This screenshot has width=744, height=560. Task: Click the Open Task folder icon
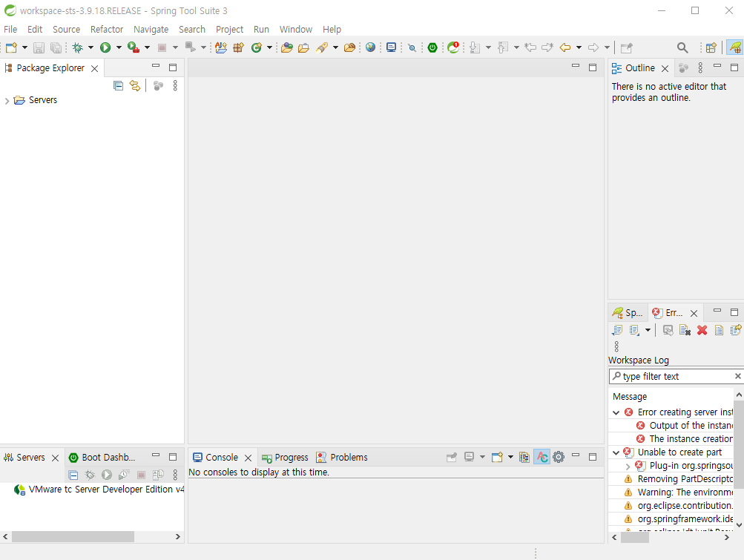303,47
